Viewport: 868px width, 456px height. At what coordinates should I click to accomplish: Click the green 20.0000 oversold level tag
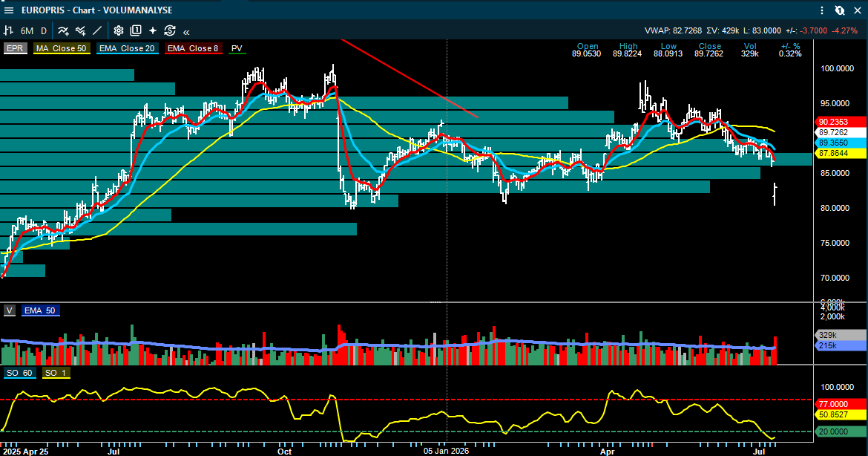[x=841, y=431]
